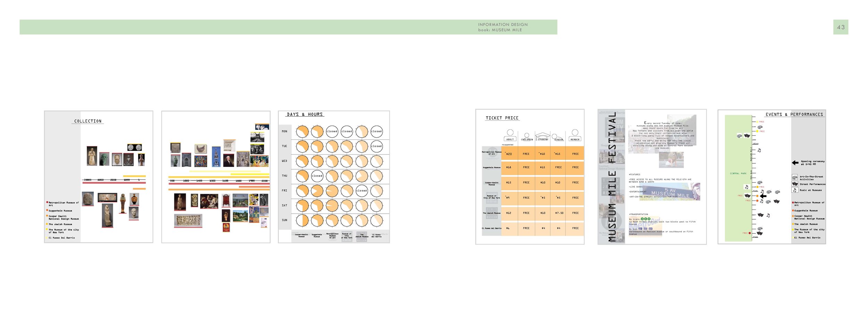Click the 'CENTRAL PARK' label on the map
This screenshot has height=334, width=868.
click(x=738, y=173)
